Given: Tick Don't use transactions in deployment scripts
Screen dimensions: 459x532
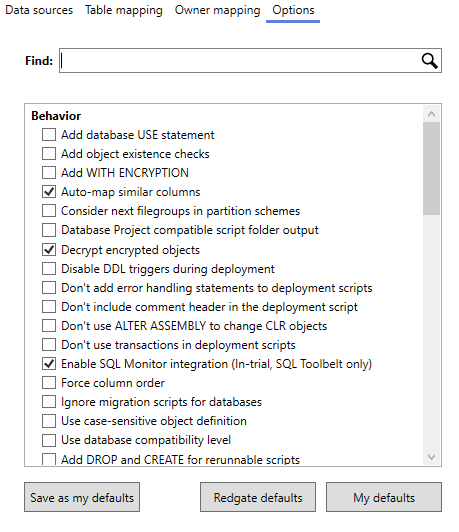Looking at the screenshot, I should (49, 345).
